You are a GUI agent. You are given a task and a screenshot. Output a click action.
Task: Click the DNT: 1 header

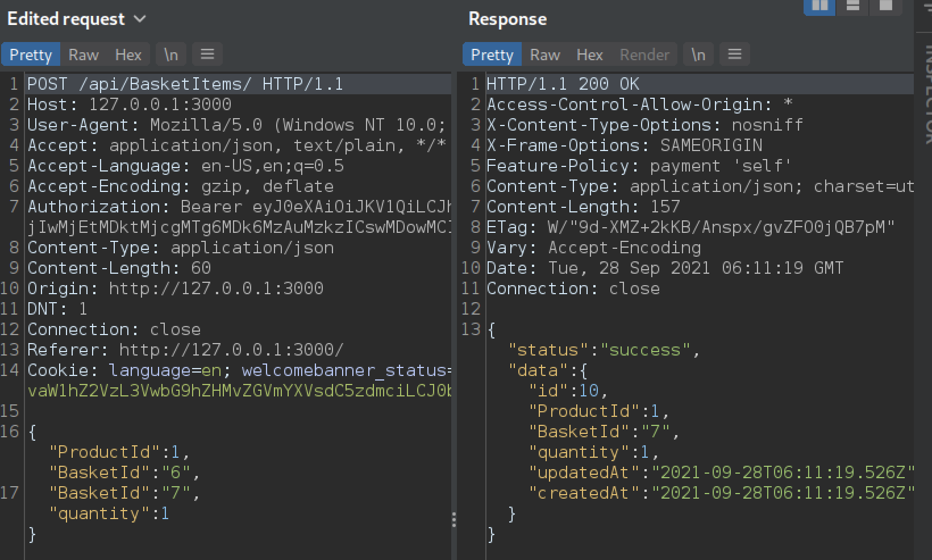[57, 309]
